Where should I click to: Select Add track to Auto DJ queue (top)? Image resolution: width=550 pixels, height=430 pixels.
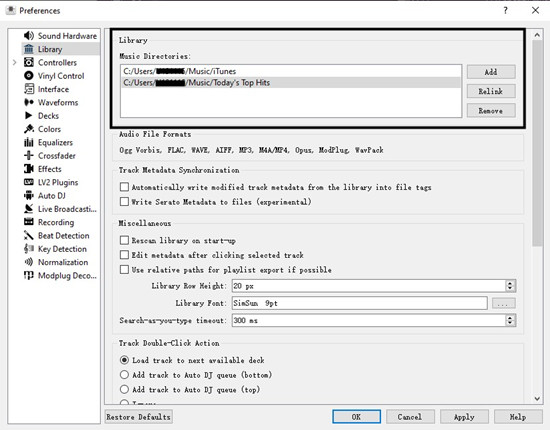coord(124,390)
